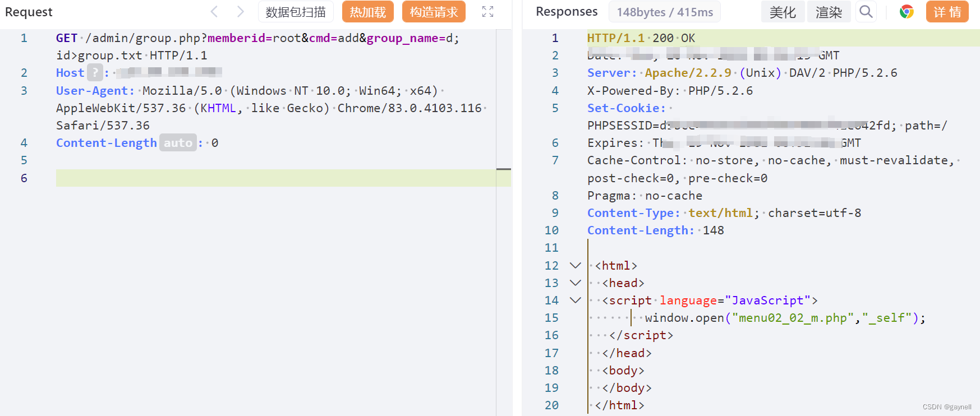Viewport: 980px width, 416px height.
Task: Click the Set-Cookie header name
Action: 627,108
